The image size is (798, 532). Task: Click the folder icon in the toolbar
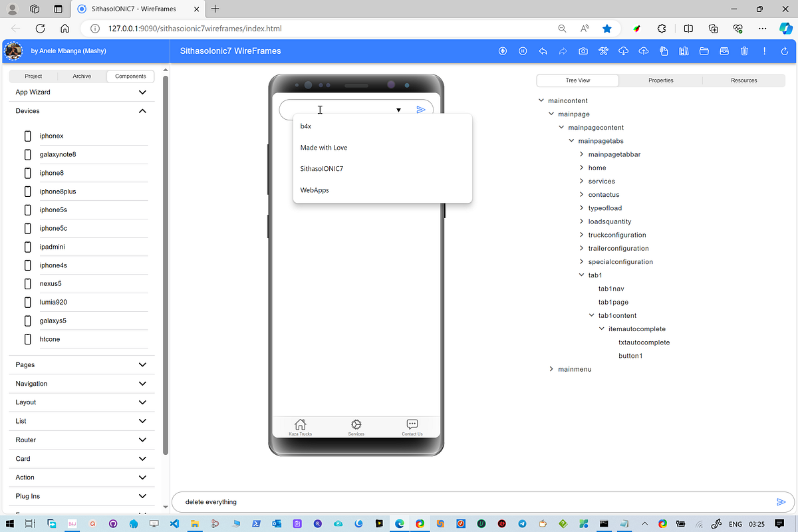704,51
